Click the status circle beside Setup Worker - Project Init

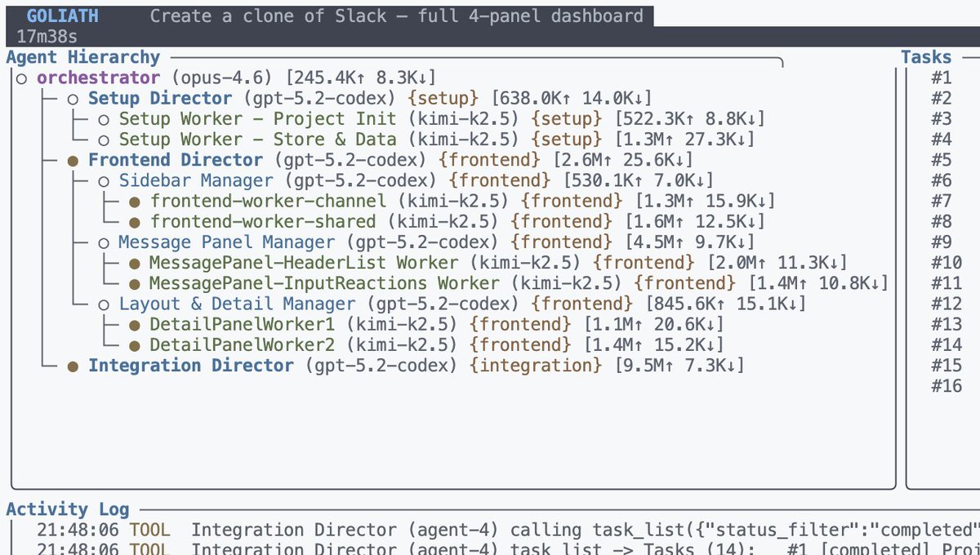coord(104,119)
